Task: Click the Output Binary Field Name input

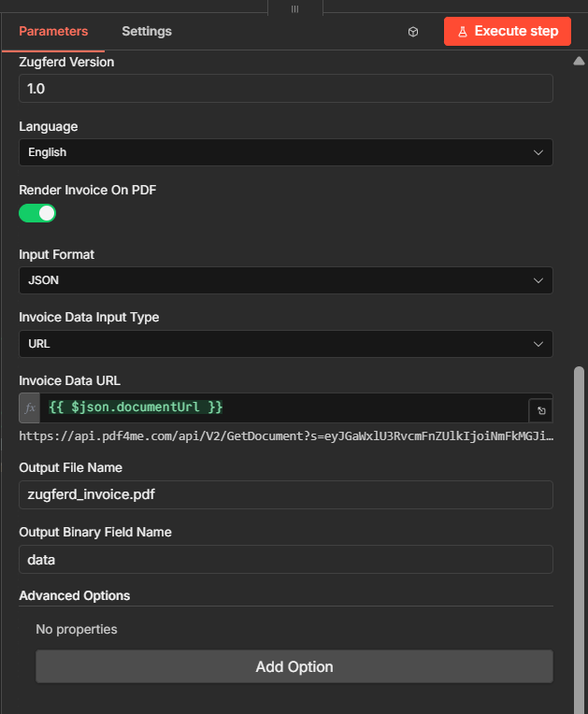Action: coord(285,560)
